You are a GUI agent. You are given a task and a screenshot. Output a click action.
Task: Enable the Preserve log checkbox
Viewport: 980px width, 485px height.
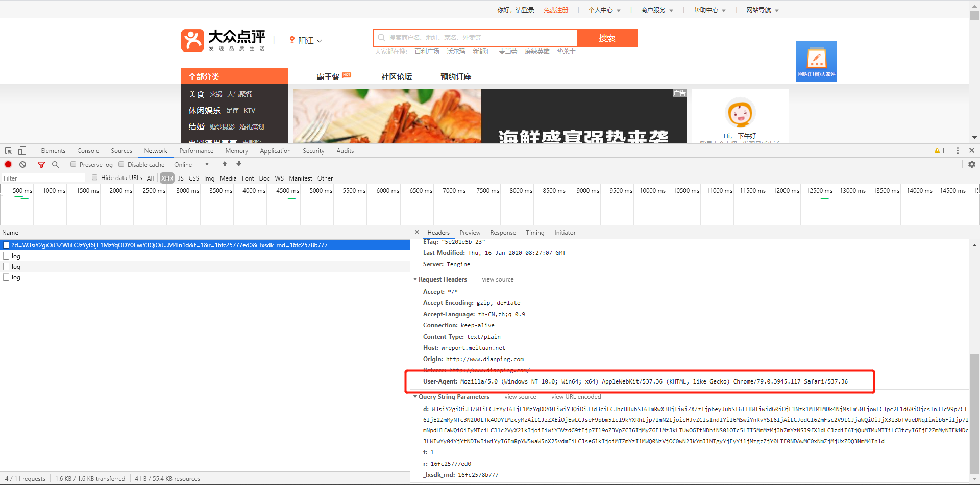tap(73, 164)
